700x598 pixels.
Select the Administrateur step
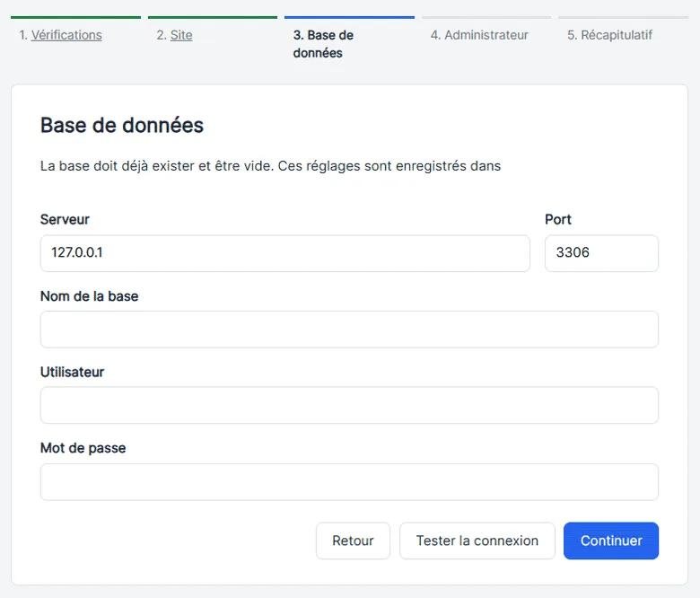(x=479, y=35)
